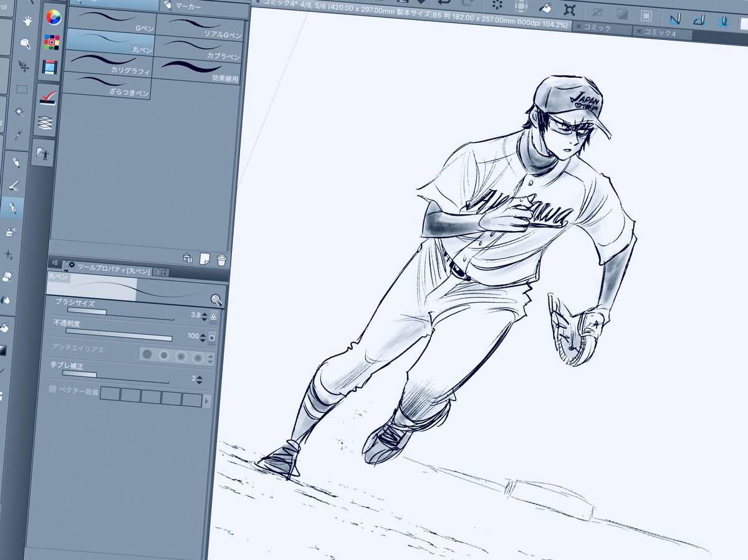Choose the third (medium) anti-aliasing option
The image size is (748, 560).
pos(181,356)
